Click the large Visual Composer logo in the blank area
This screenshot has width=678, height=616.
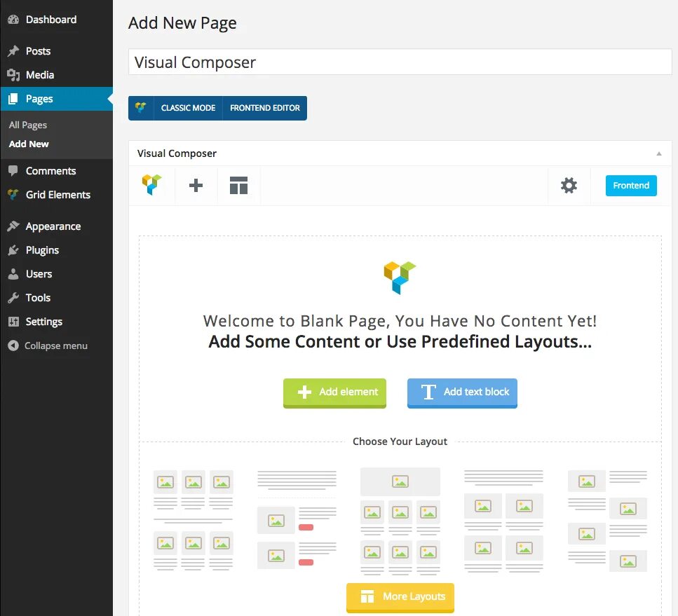coord(400,278)
